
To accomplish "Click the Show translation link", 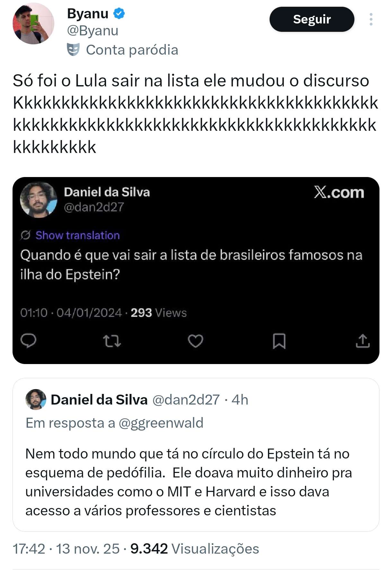I will click(77, 235).
